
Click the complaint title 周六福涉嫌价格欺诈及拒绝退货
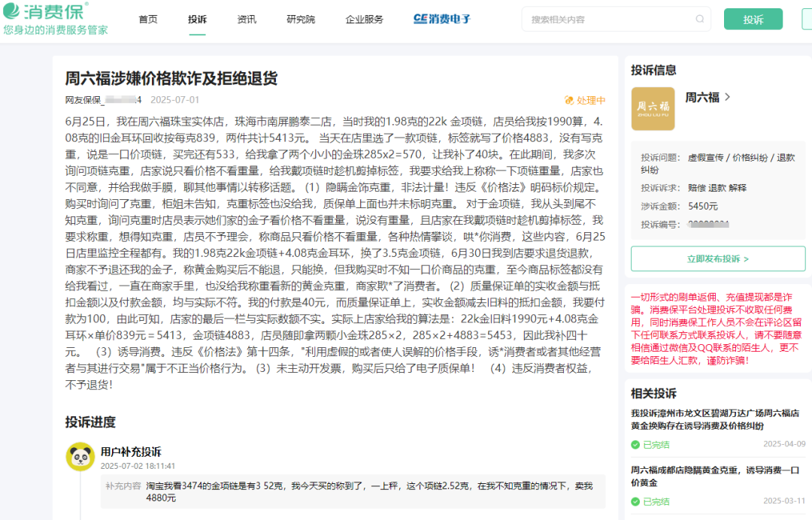tap(171, 78)
